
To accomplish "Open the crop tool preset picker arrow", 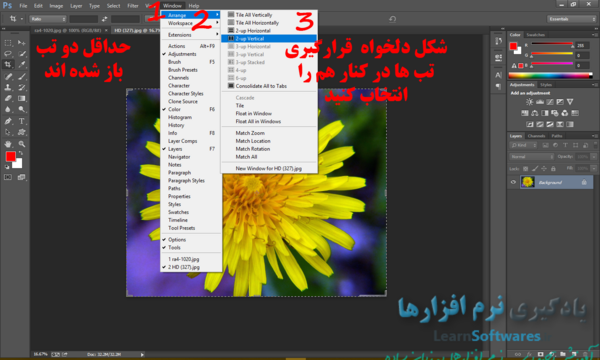I will point(22,19).
